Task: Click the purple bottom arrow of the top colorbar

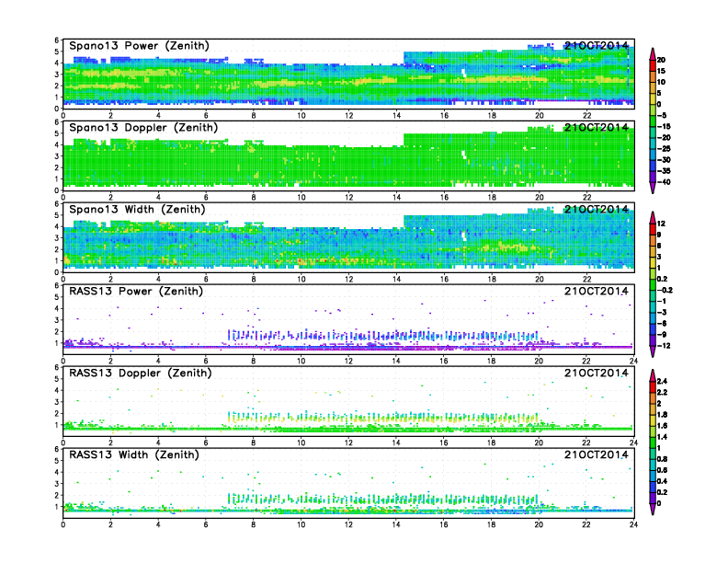Action: point(653,188)
